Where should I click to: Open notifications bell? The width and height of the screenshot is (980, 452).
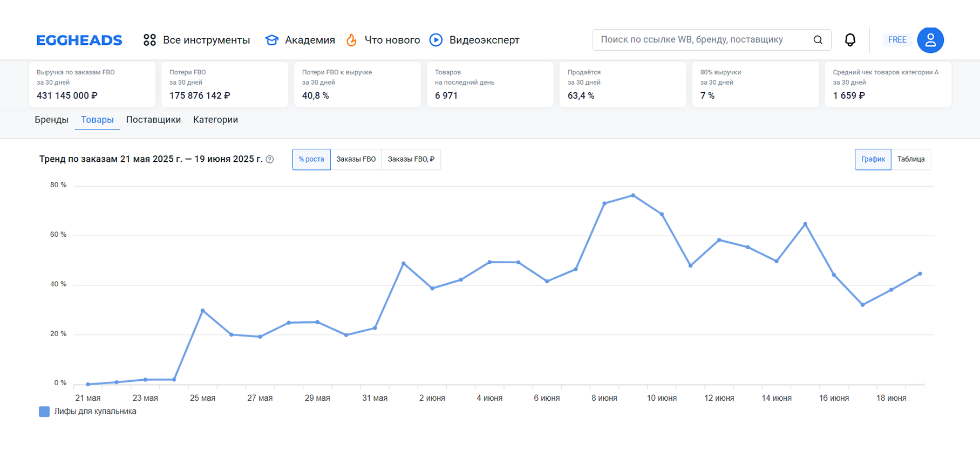click(x=850, y=40)
